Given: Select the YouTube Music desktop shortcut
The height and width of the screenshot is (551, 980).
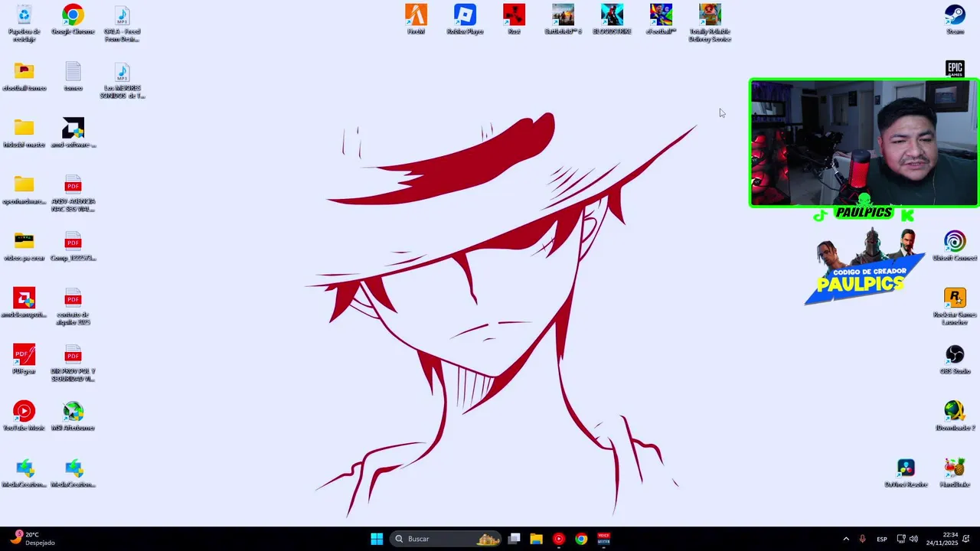Looking at the screenshot, I should point(24,416).
